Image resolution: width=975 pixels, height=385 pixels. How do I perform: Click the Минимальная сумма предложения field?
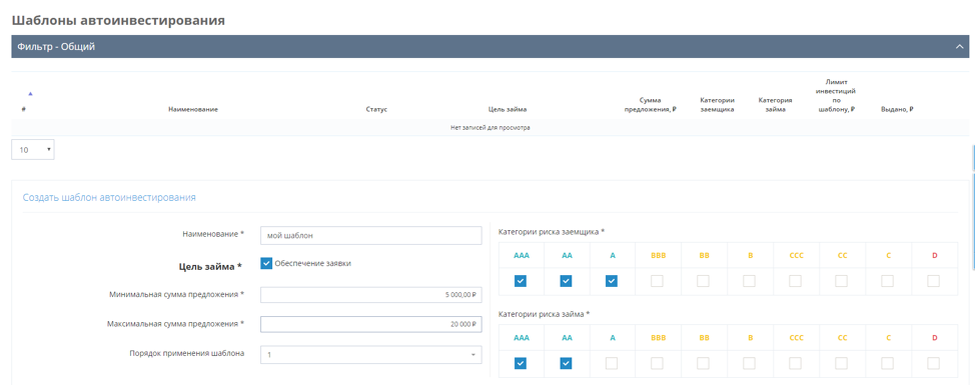[x=371, y=295]
